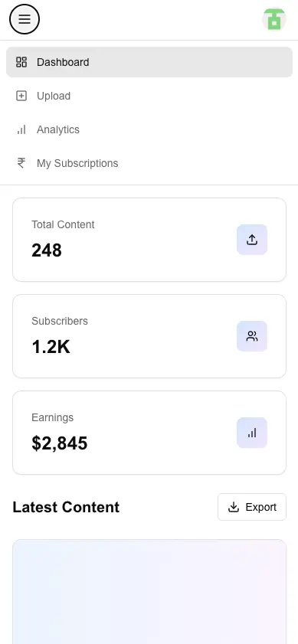Open the Upload menu item
The width and height of the screenshot is (298, 644).
(x=149, y=96)
